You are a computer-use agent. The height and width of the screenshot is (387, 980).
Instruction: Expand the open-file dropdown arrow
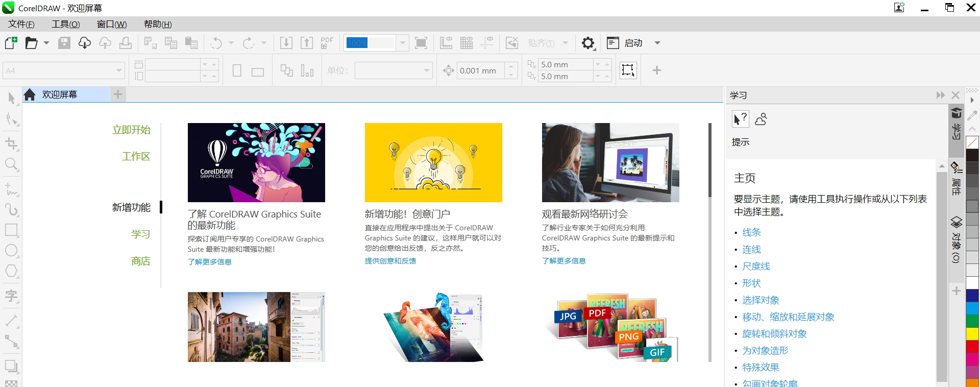46,43
